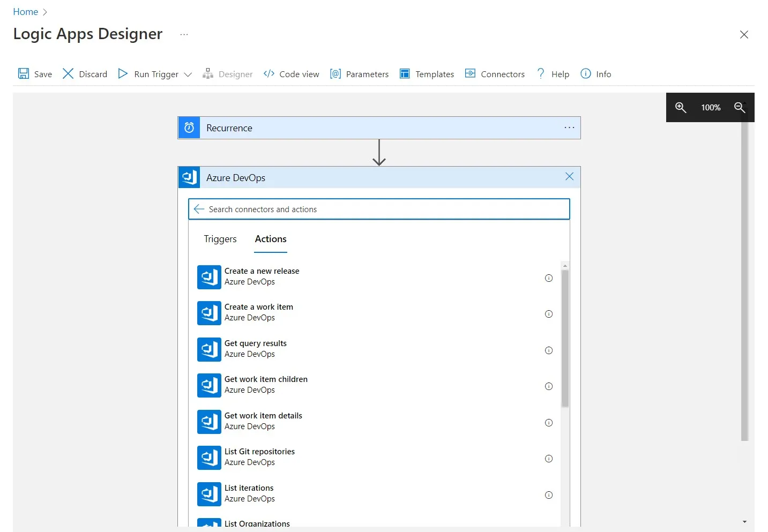Open the ellipsis menu beside Logic Apps Designer
This screenshot has height=532, width=768.
point(184,34)
